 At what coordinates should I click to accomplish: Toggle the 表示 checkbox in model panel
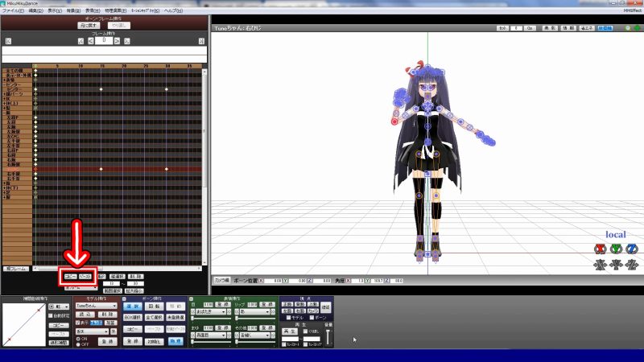[x=77, y=323]
